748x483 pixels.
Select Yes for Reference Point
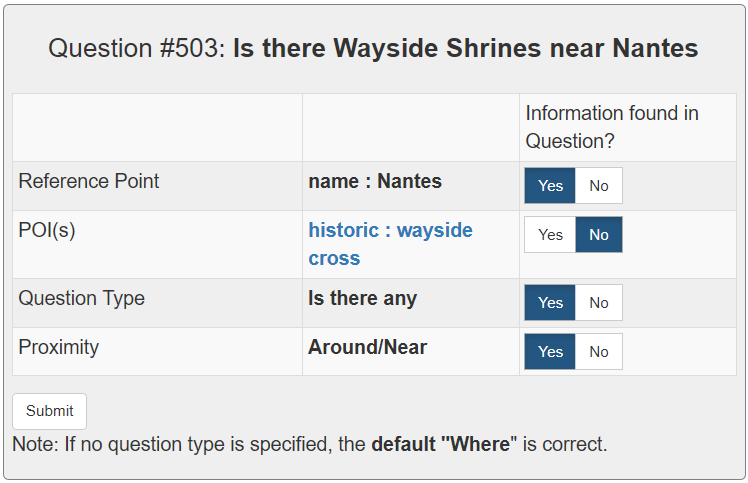(x=550, y=186)
